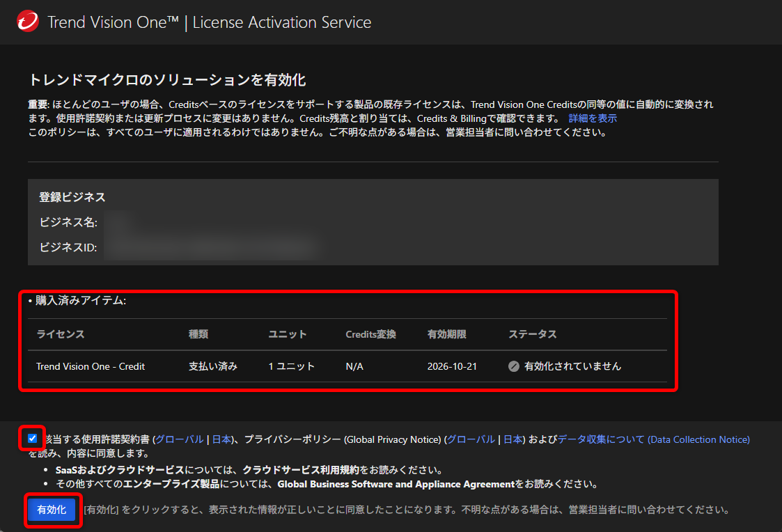Click the 種類 column header
This screenshot has height=532, width=782.
[x=198, y=334]
